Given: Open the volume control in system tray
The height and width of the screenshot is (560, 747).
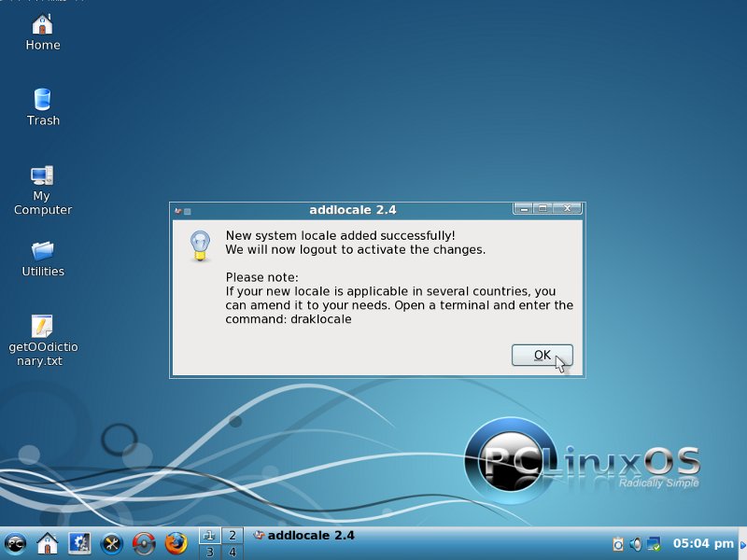Looking at the screenshot, I should [636, 543].
